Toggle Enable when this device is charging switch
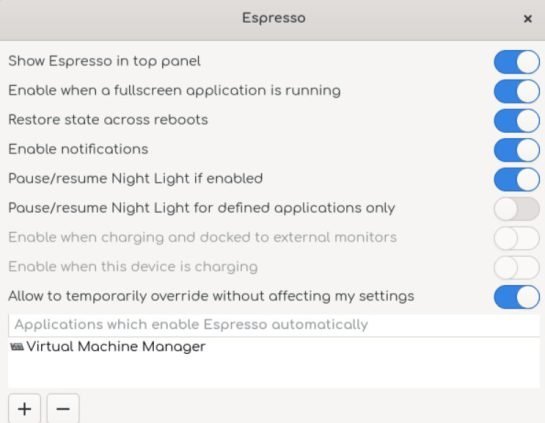Screen dimensions: 545x423 pos(516,268)
